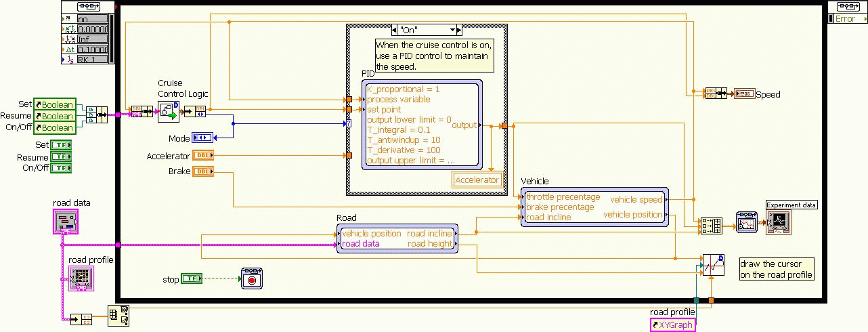Screen dimensions: 868x332
Task: Click the Brake DBL control terminal
Action: 203,171
